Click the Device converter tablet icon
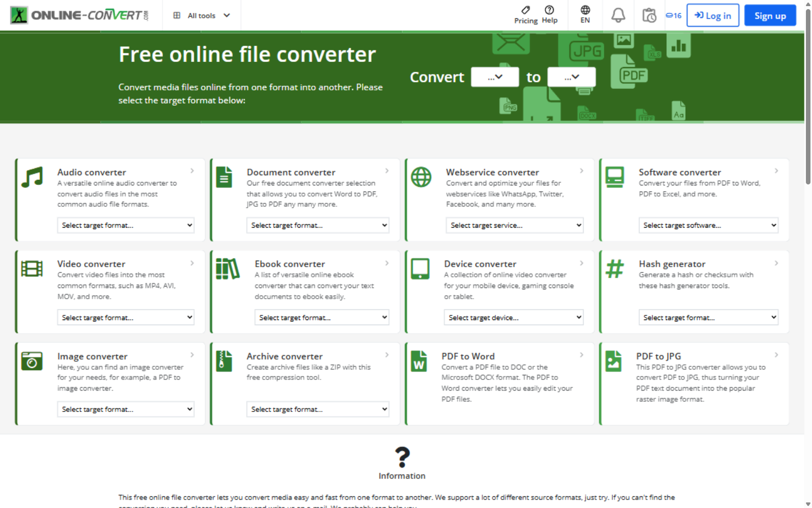Image resolution: width=812 pixels, height=508 pixels. click(x=420, y=269)
